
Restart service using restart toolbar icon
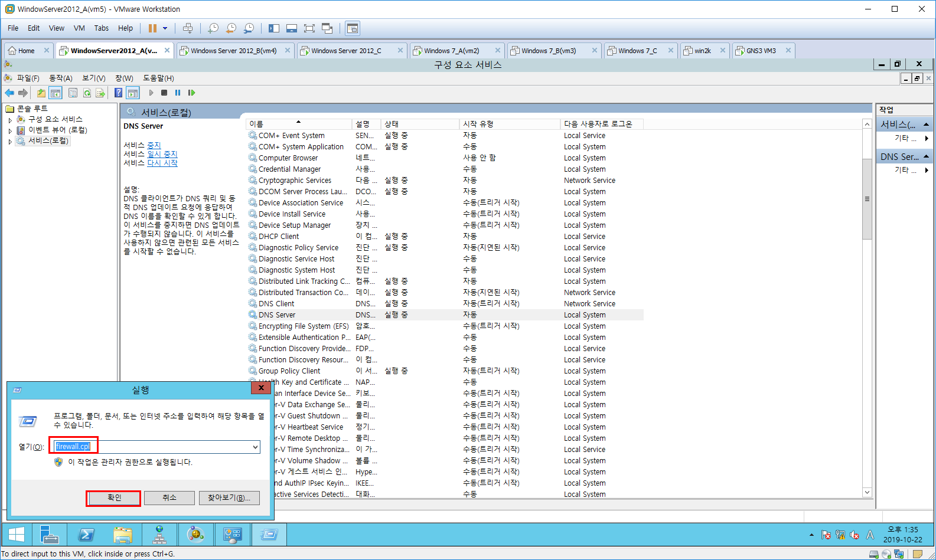coord(191,93)
